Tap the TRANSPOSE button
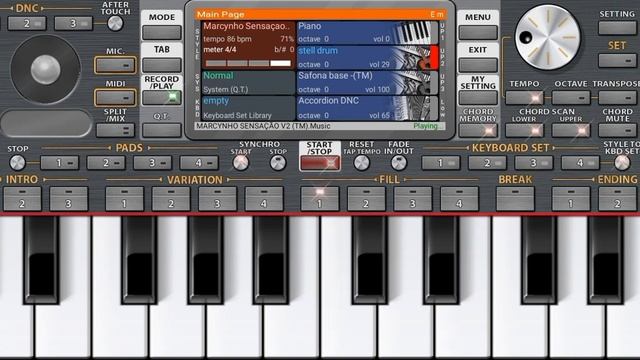This screenshot has height=360, width=640. (x=618, y=98)
